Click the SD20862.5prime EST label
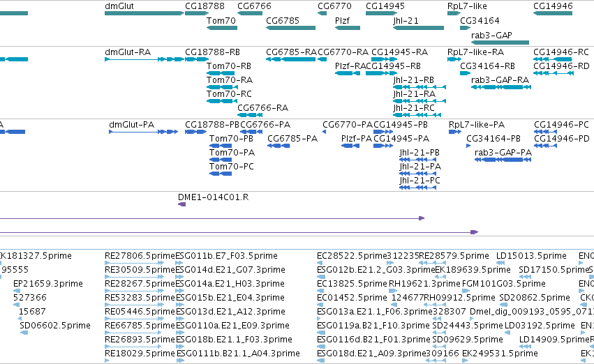 535,298
